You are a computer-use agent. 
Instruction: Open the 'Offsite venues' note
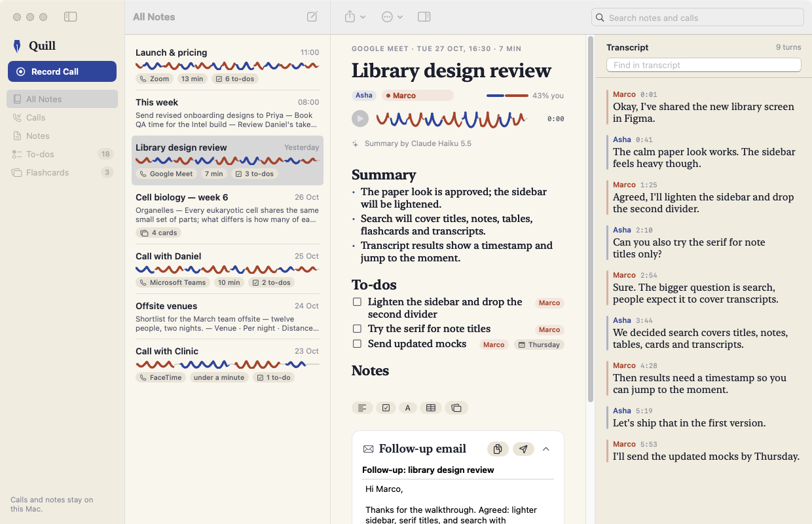pyautogui.click(x=227, y=316)
